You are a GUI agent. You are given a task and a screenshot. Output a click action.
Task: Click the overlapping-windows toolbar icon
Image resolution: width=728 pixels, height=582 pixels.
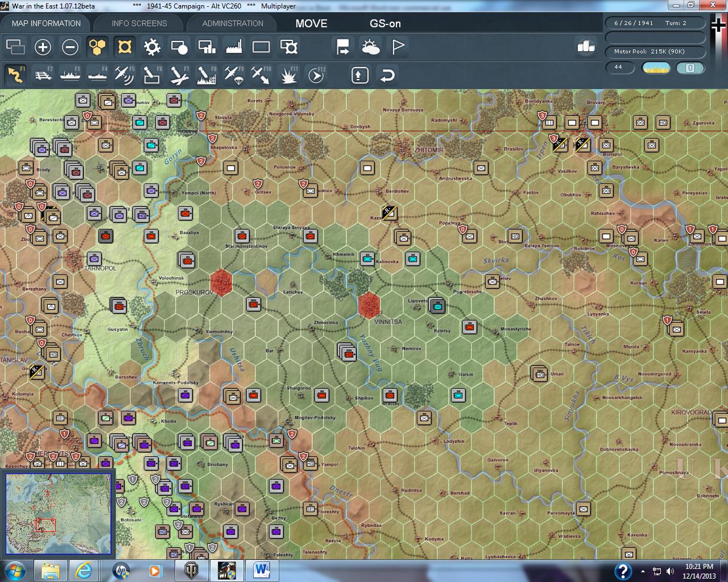coord(15,47)
